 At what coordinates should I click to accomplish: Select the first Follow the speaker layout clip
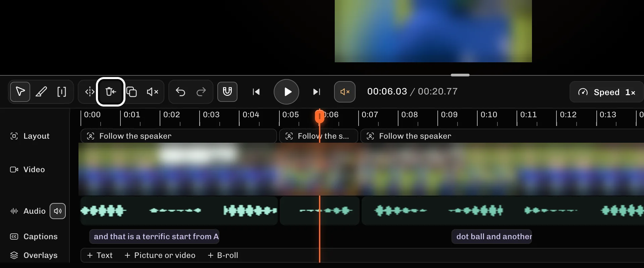pos(179,136)
